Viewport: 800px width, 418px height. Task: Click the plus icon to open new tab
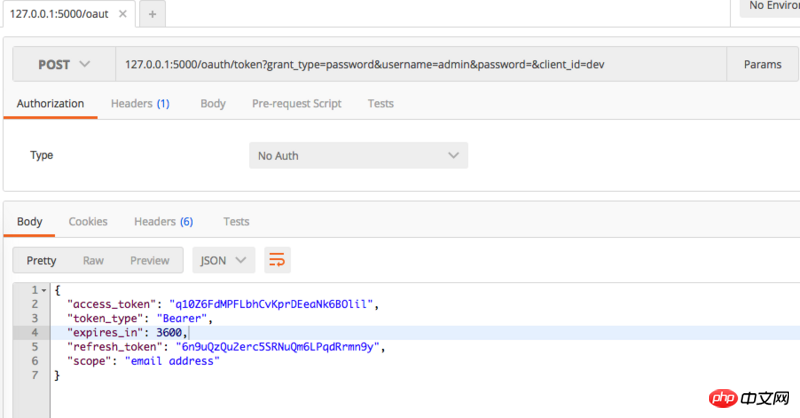pos(152,14)
